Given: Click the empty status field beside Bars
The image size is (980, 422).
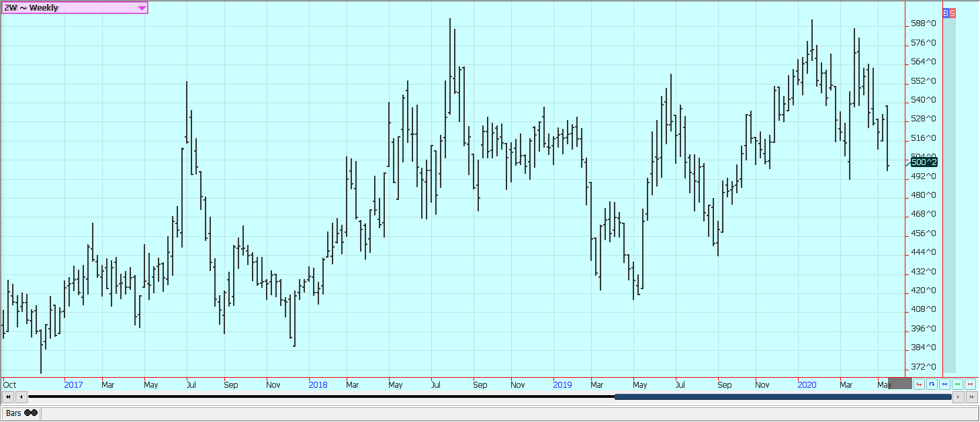Looking at the screenshot, I should (x=510, y=413).
